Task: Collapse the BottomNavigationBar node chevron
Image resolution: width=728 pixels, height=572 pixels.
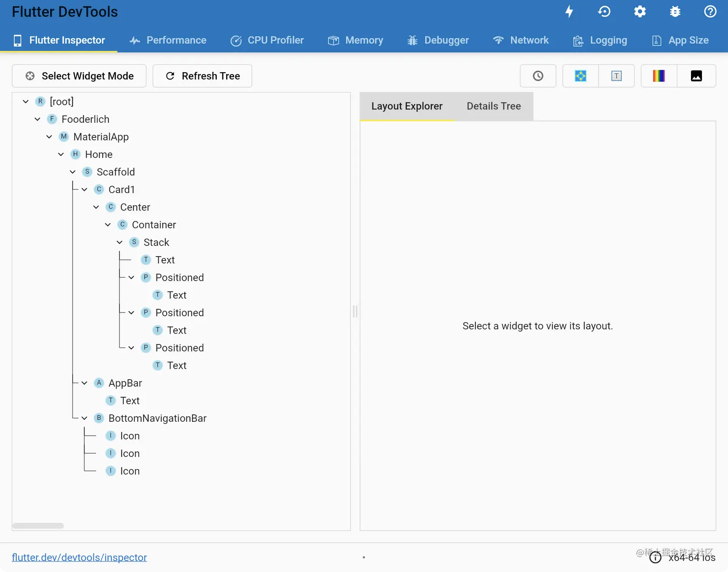Action: (x=84, y=418)
